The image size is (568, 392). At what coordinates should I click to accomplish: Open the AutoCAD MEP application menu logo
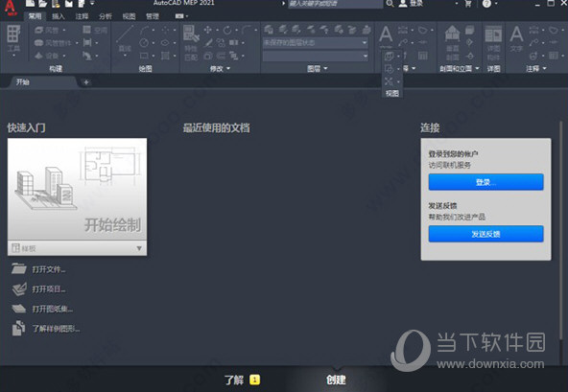pyautogui.click(x=11, y=8)
